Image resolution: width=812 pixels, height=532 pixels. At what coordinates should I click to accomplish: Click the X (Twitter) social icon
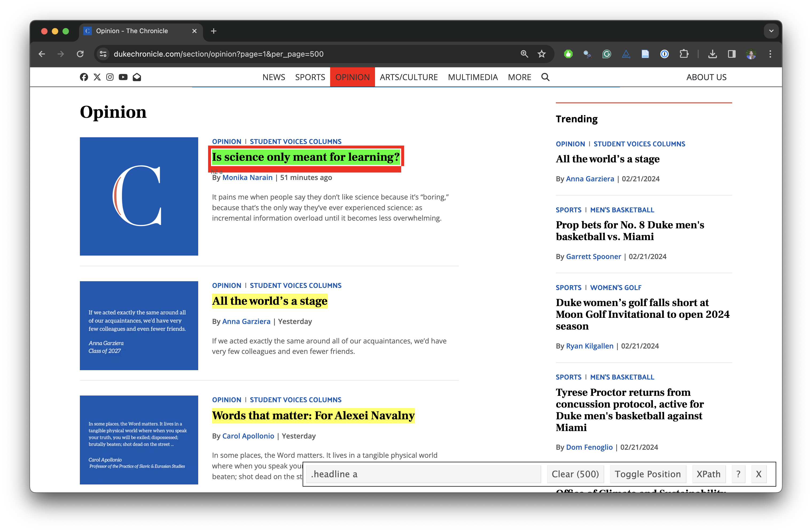click(x=97, y=77)
